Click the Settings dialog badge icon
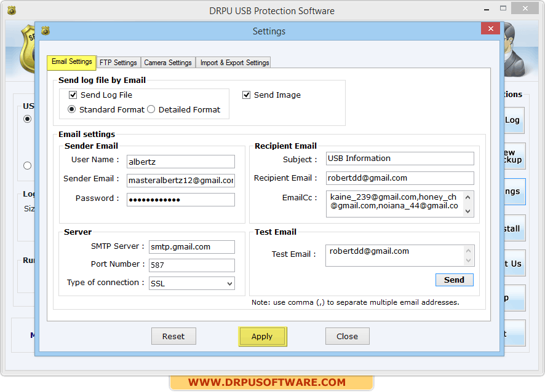Viewport: 545px width, 392px height. pyautogui.click(x=46, y=31)
